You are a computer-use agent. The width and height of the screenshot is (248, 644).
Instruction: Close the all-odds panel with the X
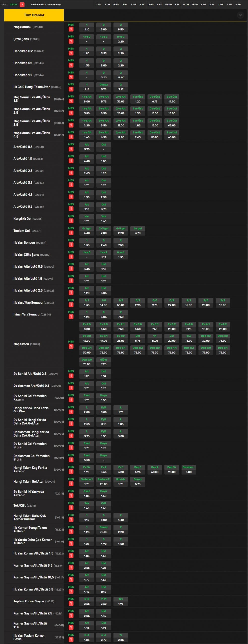(240, 15)
